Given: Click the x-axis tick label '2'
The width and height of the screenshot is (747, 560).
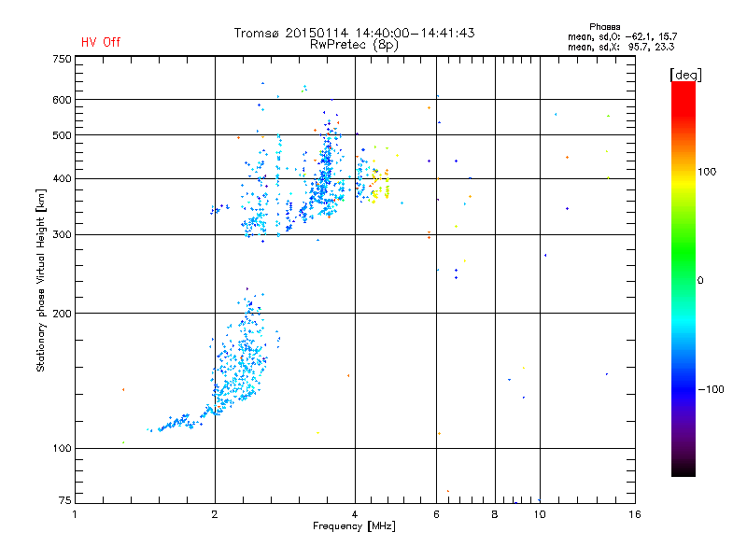Looking at the screenshot, I should click(x=215, y=514).
